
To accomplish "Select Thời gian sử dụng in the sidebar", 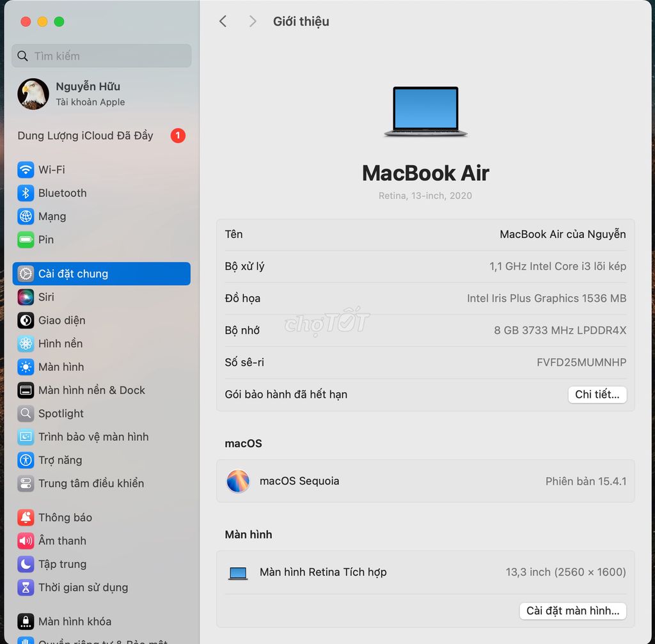I will (x=102, y=588).
